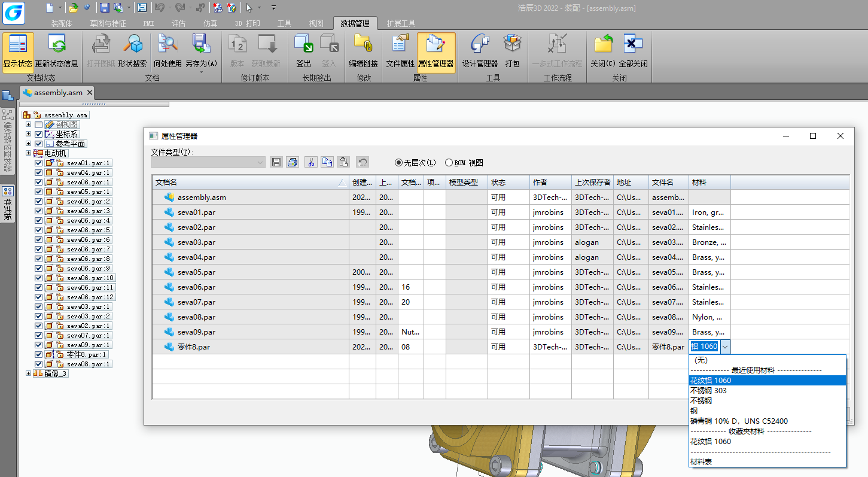This screenshot has height=477, width=868.
Task: Open 材料表 from material dropdown
Action: click(768, 462)
